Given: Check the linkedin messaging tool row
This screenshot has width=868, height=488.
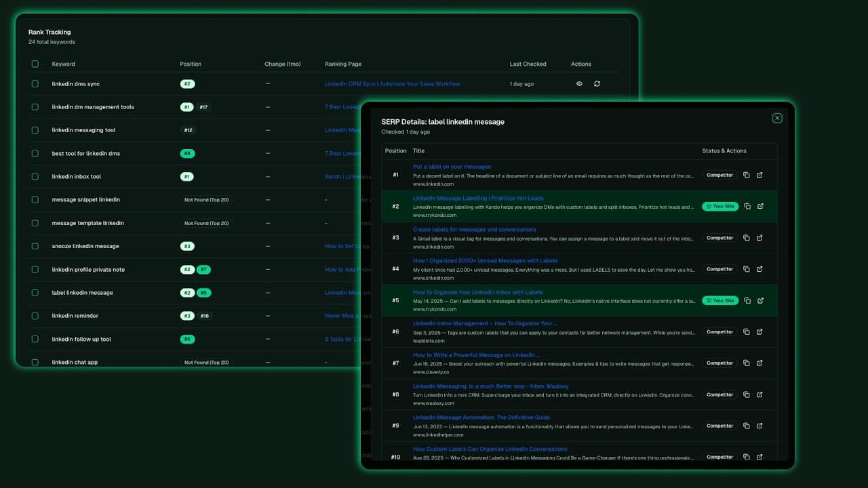Looking at the screenshot, I should 35,130.
